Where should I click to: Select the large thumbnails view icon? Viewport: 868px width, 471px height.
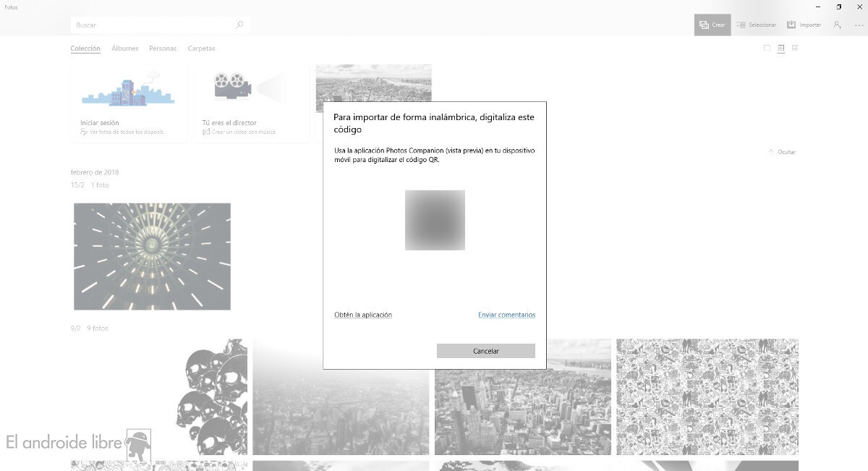tap(767, 48)
